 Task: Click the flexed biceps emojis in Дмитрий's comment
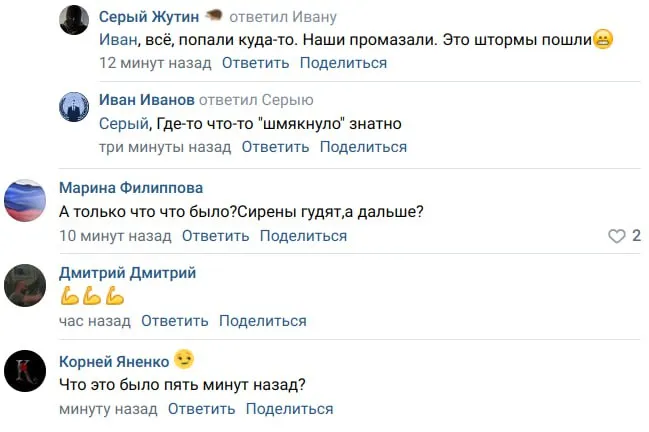pyautogui.click(x=92, y=296)
